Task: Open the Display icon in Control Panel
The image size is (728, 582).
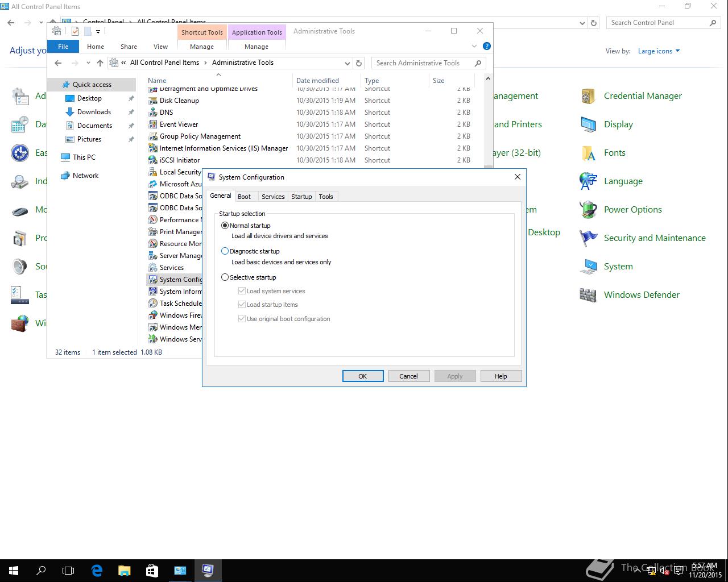Action: 588,124
